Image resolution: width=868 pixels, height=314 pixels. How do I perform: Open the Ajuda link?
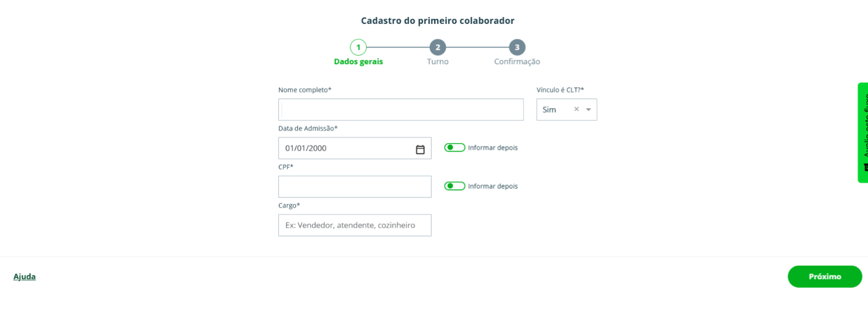pos(24,277)
